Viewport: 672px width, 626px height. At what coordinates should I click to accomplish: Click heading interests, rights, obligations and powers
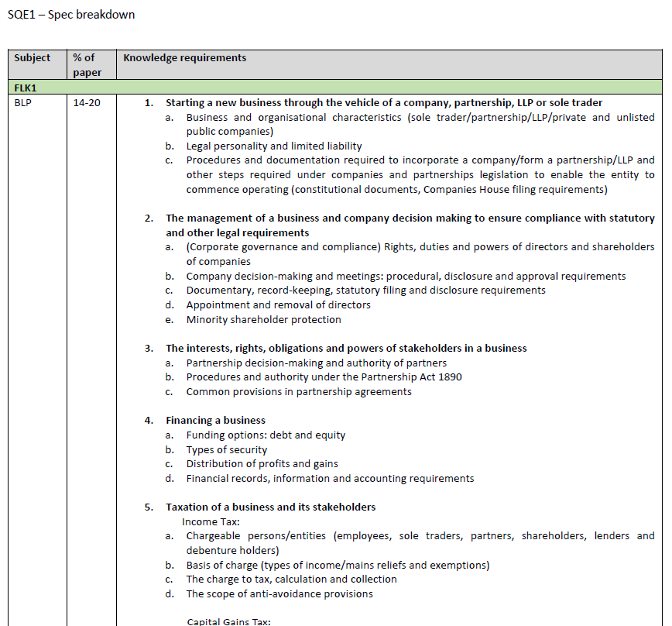click(x=346, y=348)
